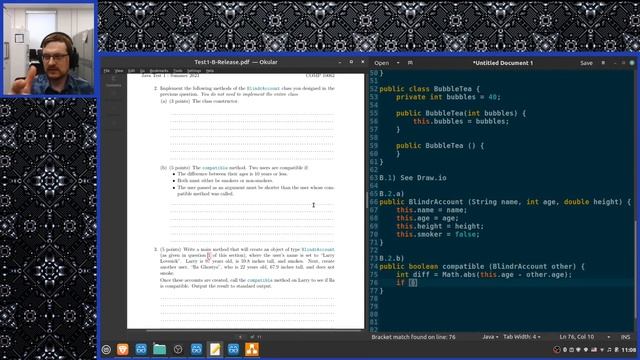Click 'this.smoker = false;' code line
Screen dimensions: 640x360
[x=438, y=234]
